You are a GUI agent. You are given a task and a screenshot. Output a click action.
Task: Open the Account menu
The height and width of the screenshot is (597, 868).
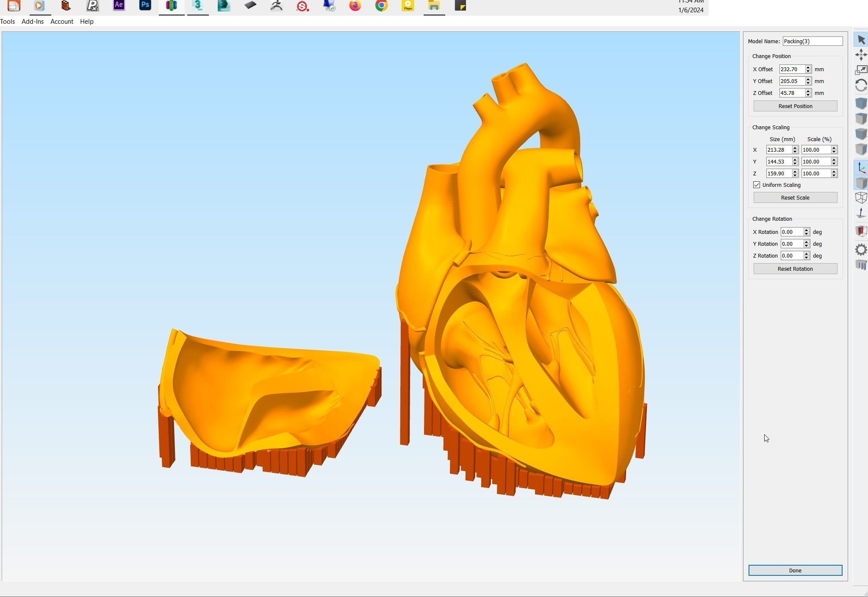[62, 22]
